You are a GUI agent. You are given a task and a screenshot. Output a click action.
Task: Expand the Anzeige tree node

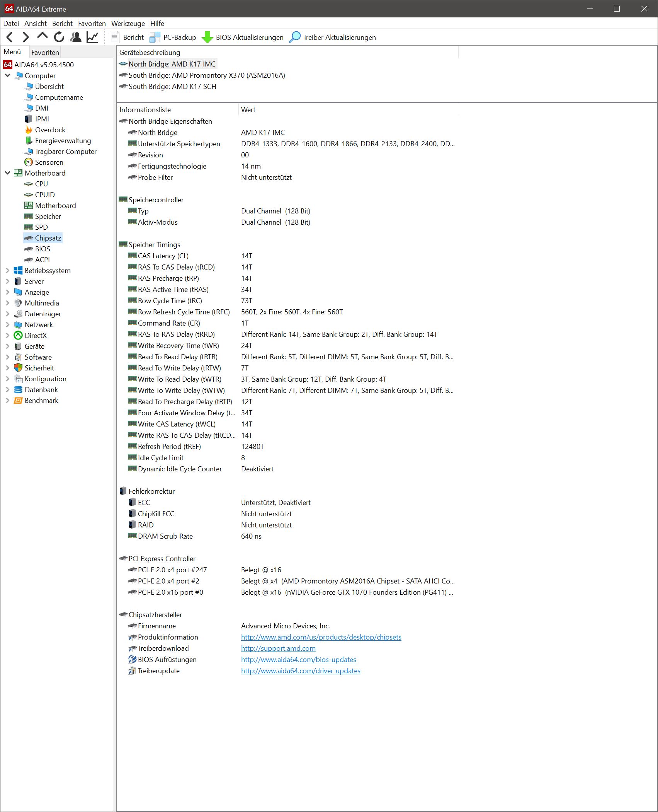pyautogui.click(x=7, y=292)
